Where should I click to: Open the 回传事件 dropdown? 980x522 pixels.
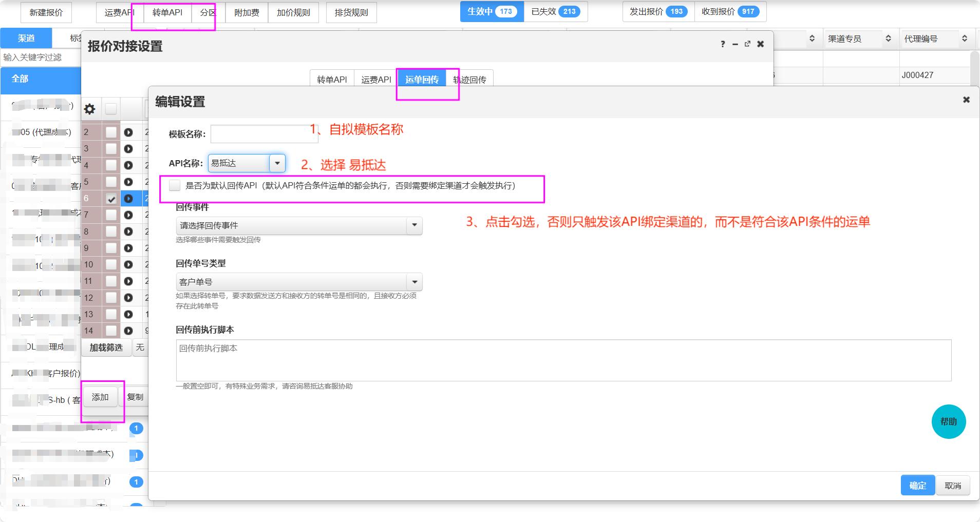(x=299, y=226)
